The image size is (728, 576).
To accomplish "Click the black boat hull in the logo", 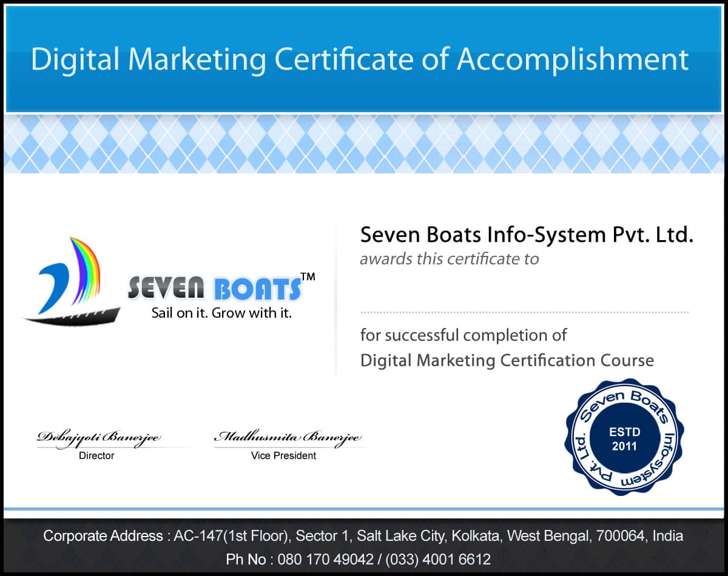I will click(73, 317).
